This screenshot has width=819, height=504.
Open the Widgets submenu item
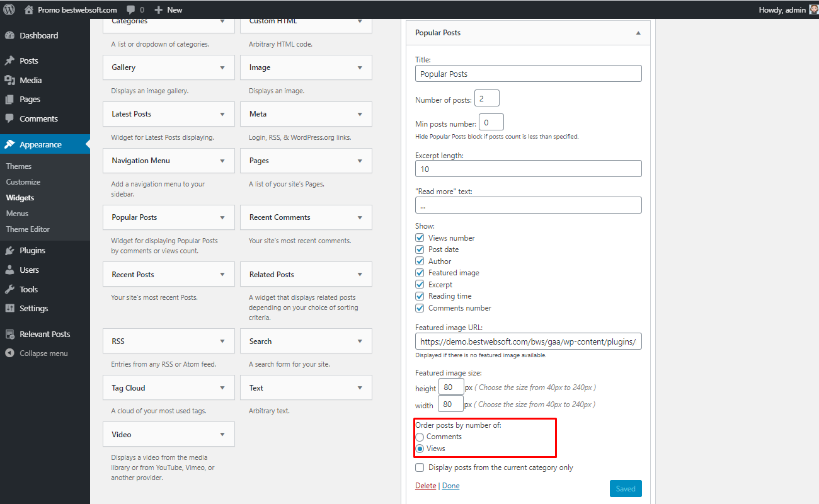20,198
